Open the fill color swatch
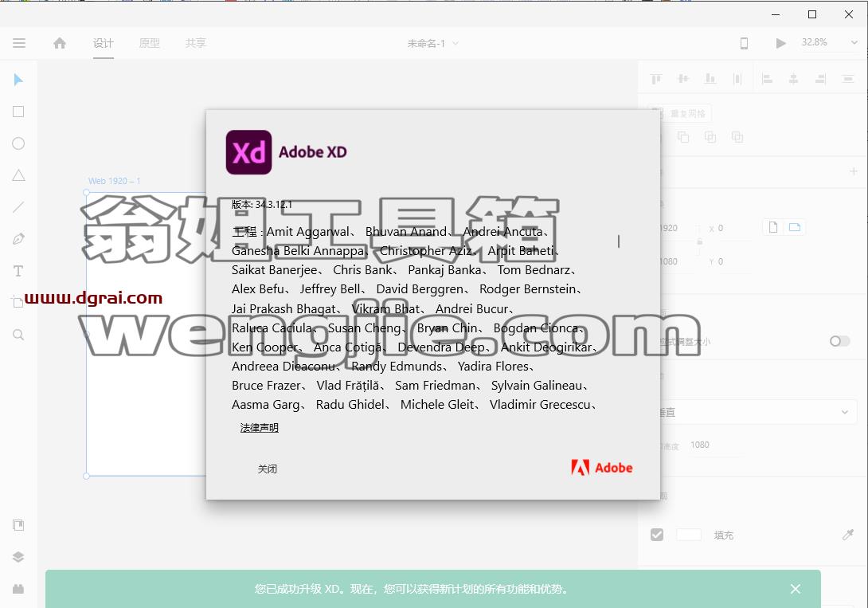The width and height of the screenshot is (868, 608). click(x=689, y=535)
